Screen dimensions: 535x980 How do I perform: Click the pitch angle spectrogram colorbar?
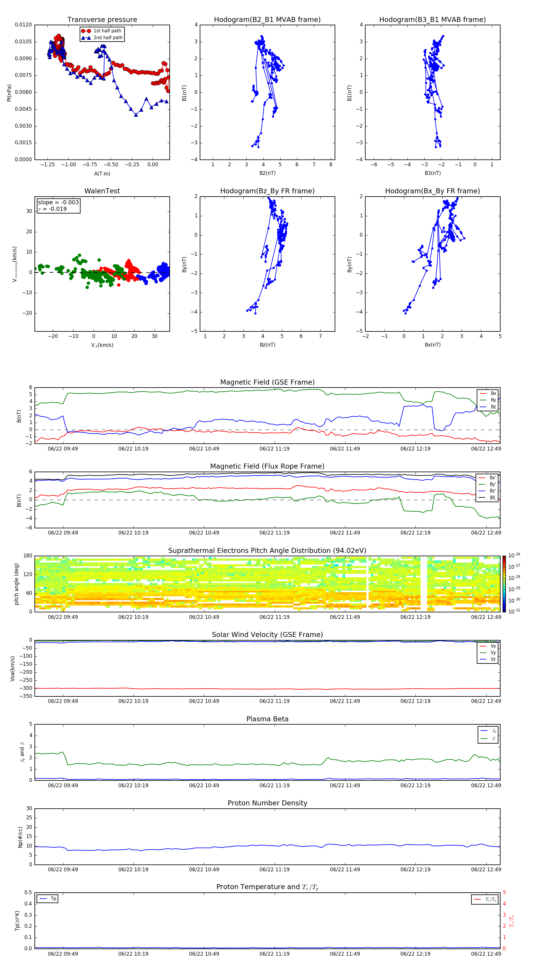click(504, 584)
